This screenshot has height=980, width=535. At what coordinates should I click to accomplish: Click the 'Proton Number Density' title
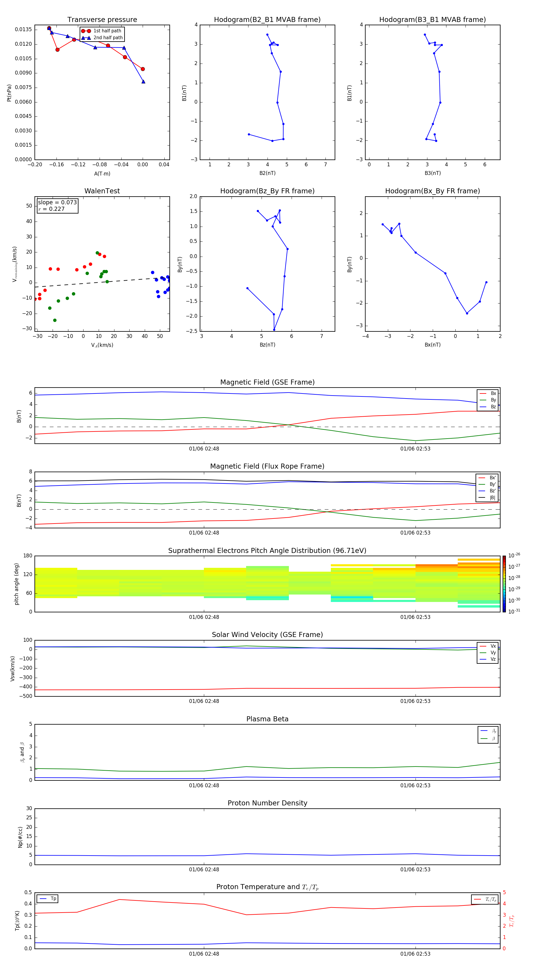coord(267,803)
